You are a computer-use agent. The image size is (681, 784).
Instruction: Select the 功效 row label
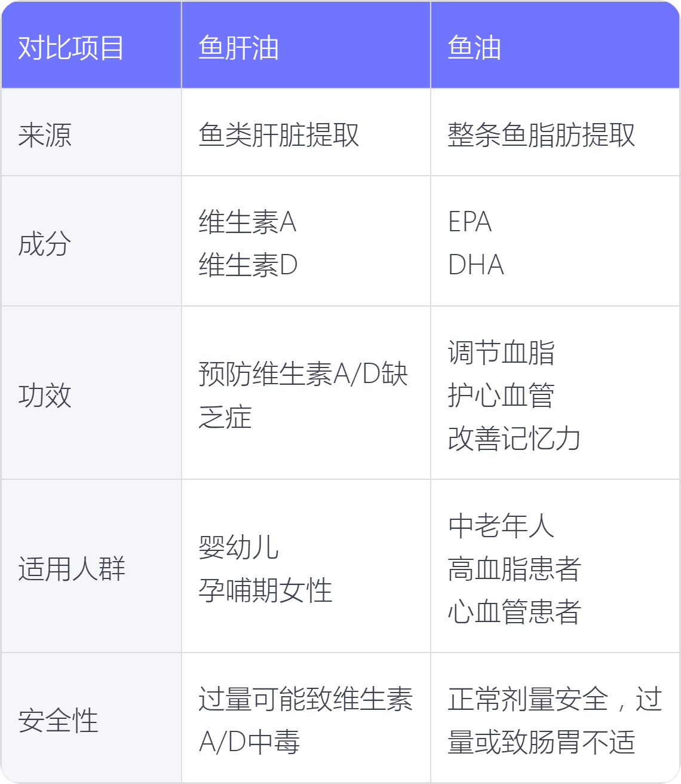click(x=91, y=393)
